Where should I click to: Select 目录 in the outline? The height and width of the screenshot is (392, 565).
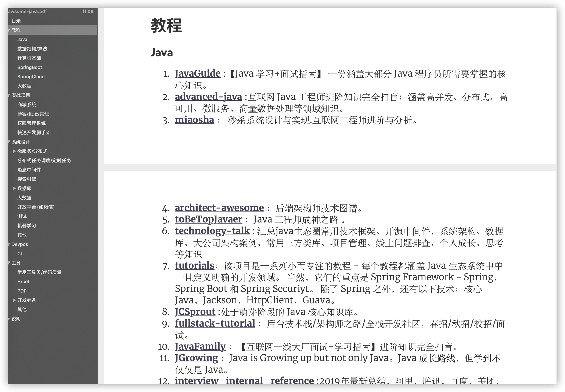tap(16, 21)
